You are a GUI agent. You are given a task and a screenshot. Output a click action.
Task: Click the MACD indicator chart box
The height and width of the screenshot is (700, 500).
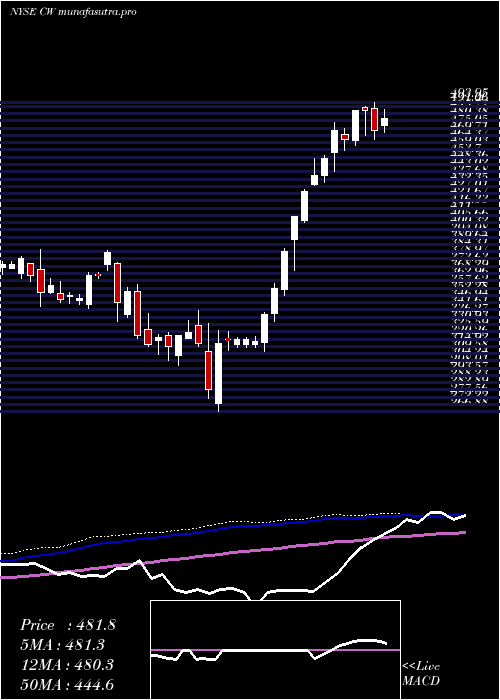tap(275, 650)
